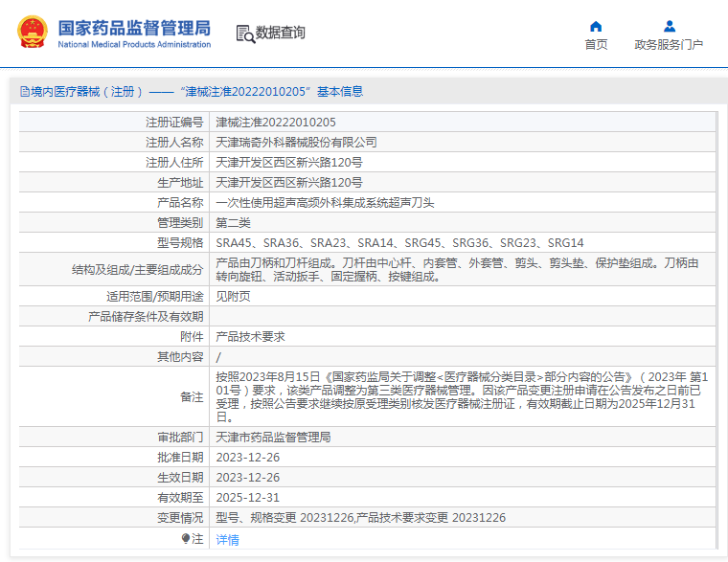This screenshot has width=728, height=562.
Task: Select registration number 津械注准20222010205 value
Action: (x=276, y=122)
